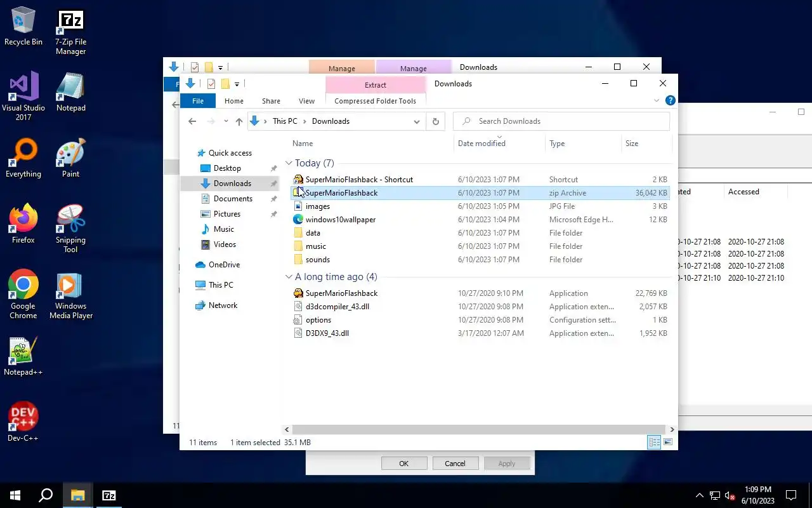The height and width of the screenshot is (508, 812).
Task: Expand the ribbon with the chevron
Action: point(657,100)
